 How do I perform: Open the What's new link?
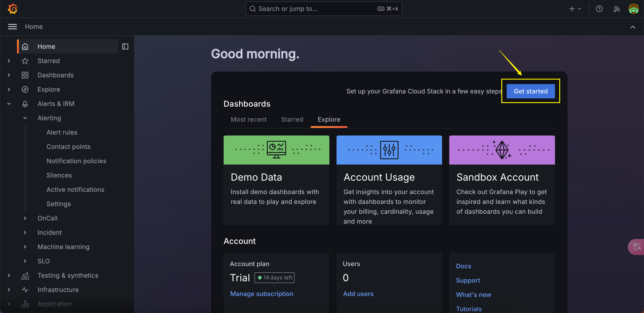[474, 295]
